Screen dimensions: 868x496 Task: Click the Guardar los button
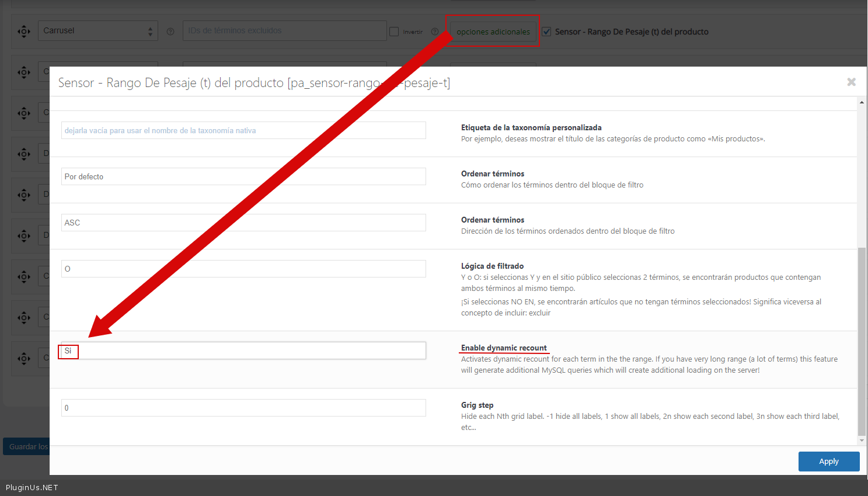[x=27, y=446]
